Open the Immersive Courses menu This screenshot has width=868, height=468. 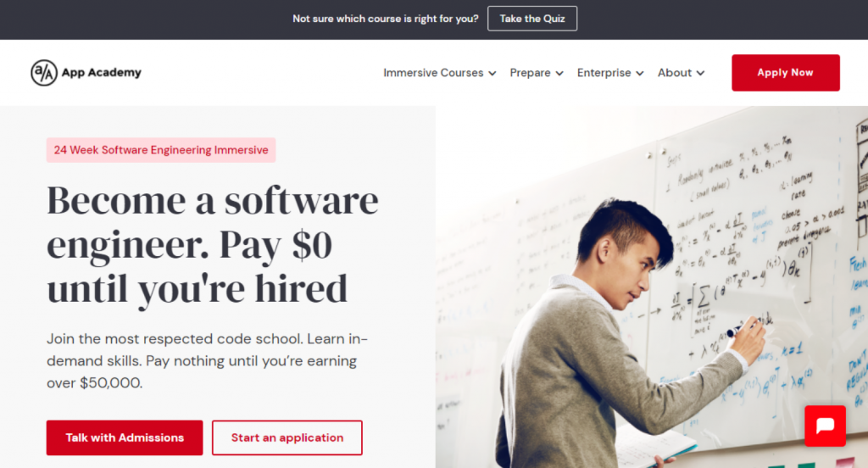[x=440, y=73]
